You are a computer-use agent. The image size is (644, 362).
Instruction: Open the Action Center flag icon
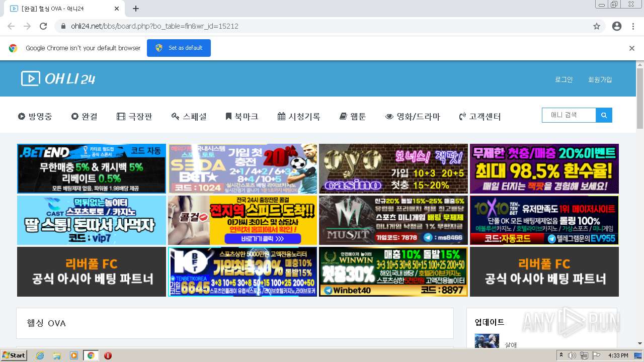pyautogui.click(x=596, y=355)
